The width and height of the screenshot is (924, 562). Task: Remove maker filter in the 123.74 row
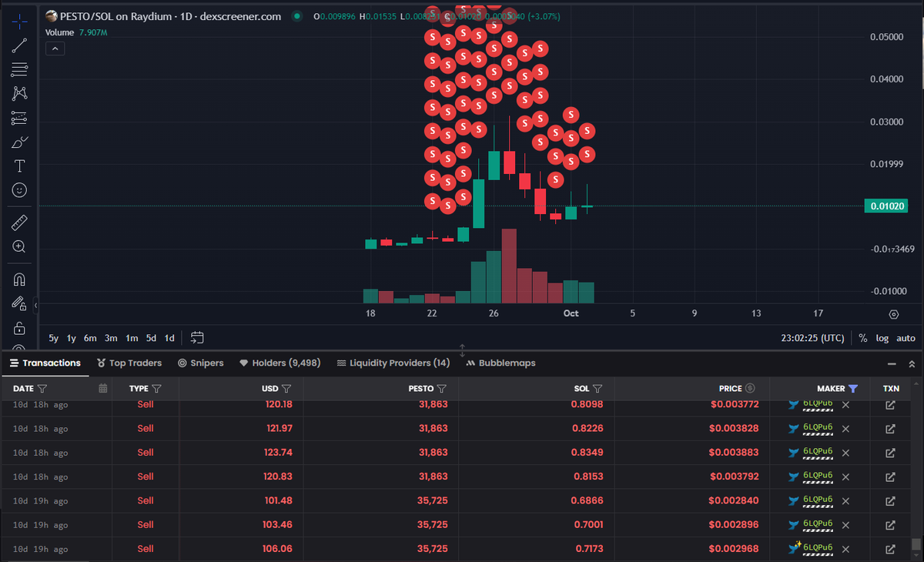click(x=845, y=453)
